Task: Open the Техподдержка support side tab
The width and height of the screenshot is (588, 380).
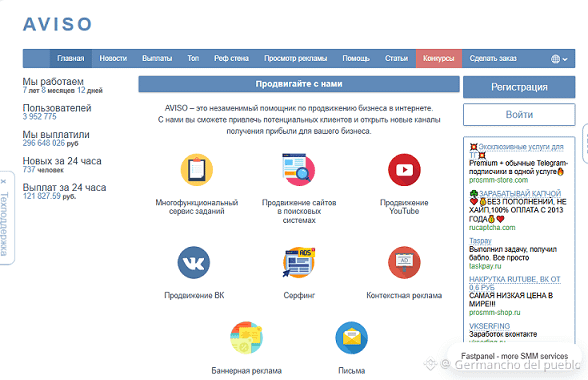Action: click(4, 224)
